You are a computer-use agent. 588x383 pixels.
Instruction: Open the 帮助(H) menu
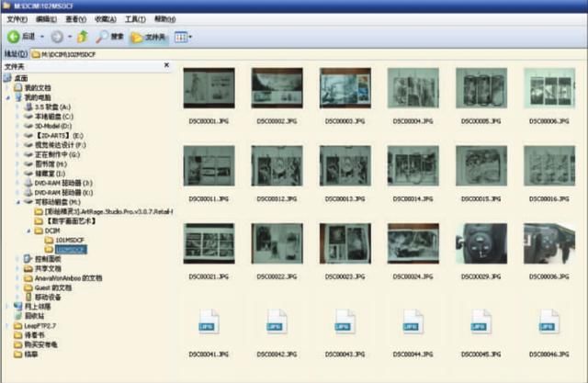(165, 18)
